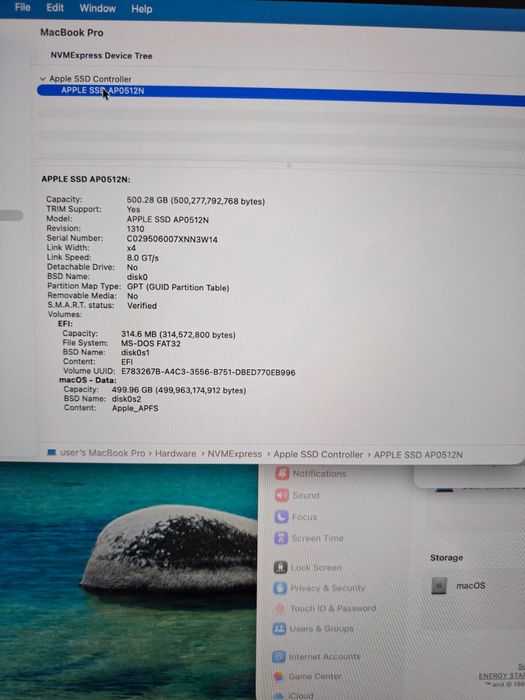The height and width of the screenshot is (700, 525).
Task: Click the serial number C029506007XNN3W14
Action: click(172, 239)
